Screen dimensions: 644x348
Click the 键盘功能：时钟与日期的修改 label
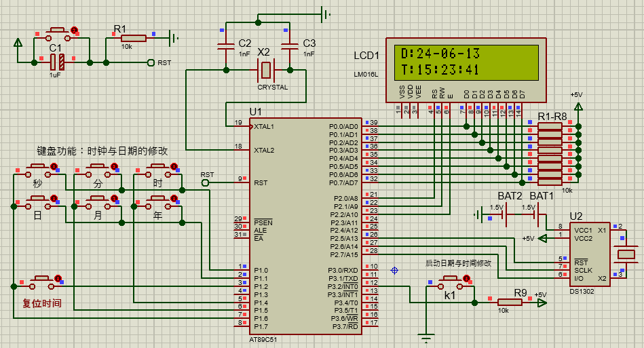tap(102, 151)
